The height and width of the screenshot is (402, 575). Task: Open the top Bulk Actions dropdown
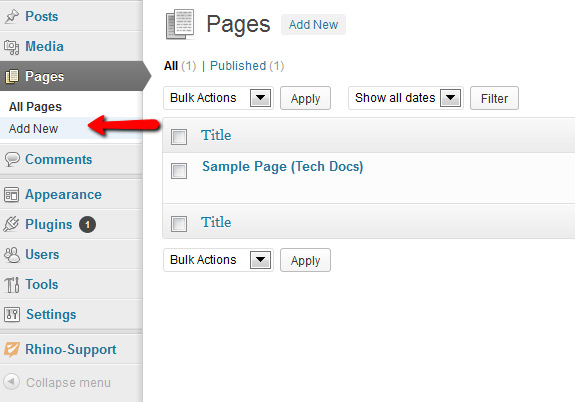[219, 98]
